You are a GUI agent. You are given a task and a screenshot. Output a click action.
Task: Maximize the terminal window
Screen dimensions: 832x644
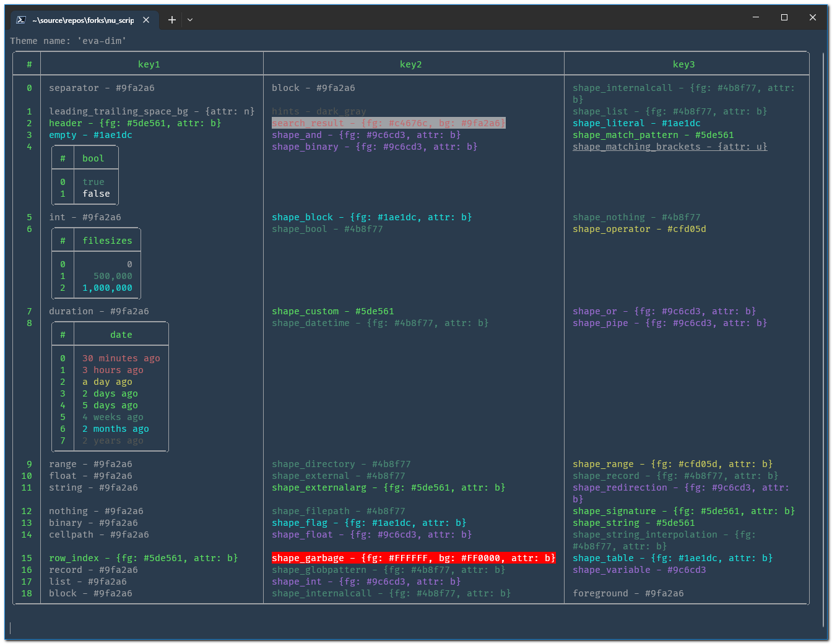pos(784,17)
